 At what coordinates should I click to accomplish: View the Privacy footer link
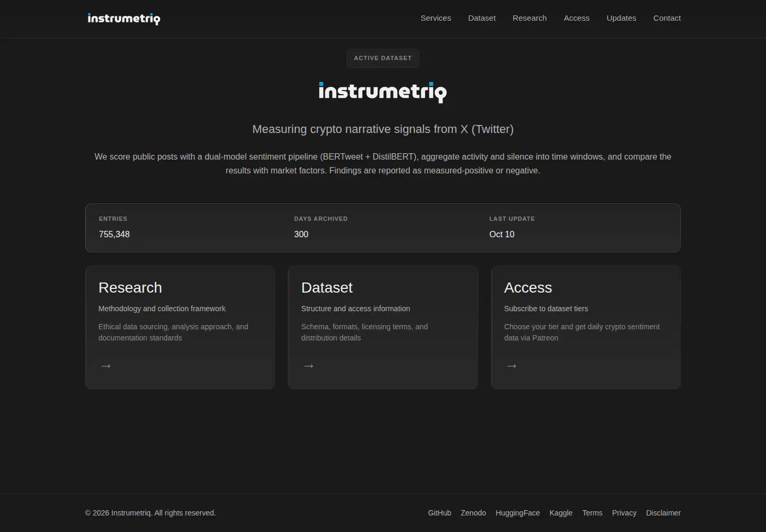(x=624, y=513)
